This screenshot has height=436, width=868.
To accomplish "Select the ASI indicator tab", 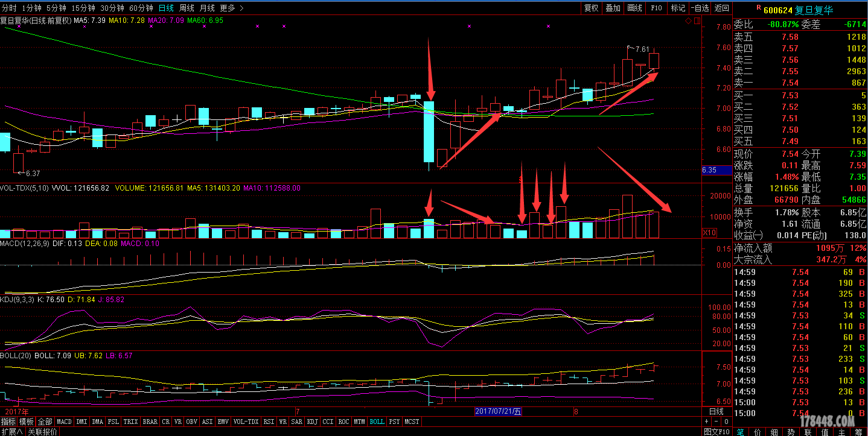I will click(208, 422).
